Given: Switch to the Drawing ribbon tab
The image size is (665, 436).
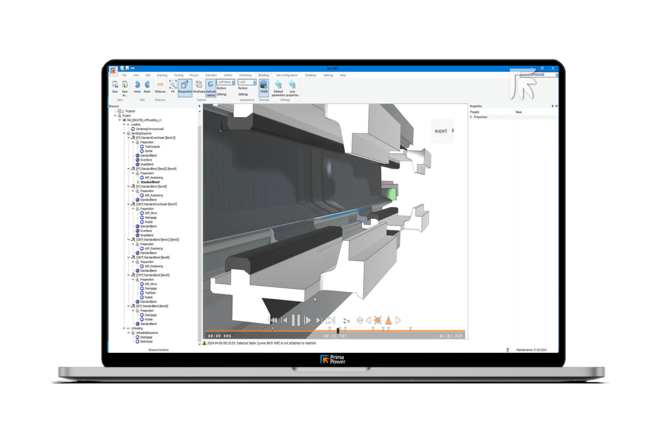Looking at the screenshot, I should [162, 75].
